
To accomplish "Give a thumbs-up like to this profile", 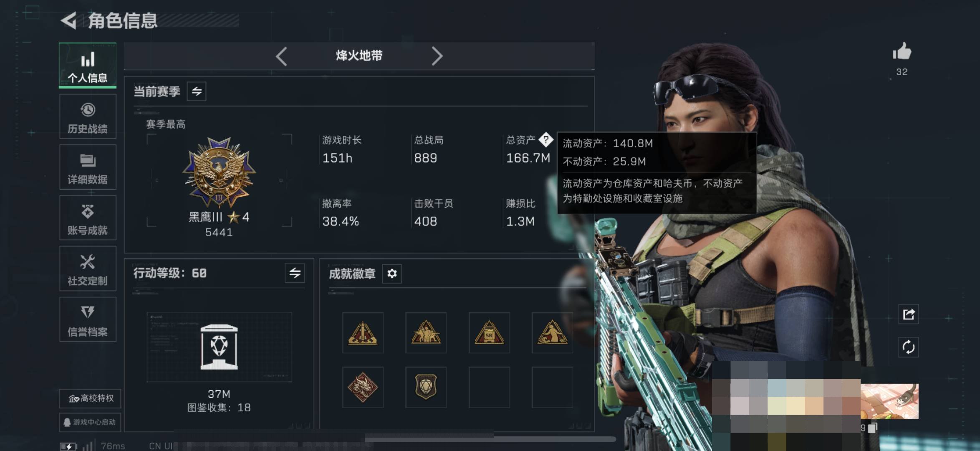I will pyautogui.click(x=902, y=52).
